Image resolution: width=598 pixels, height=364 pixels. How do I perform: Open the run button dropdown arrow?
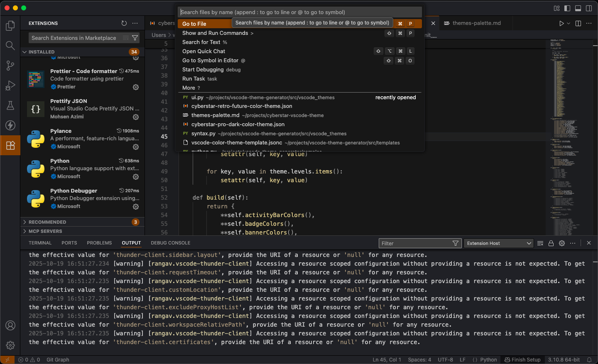[569, 23]
